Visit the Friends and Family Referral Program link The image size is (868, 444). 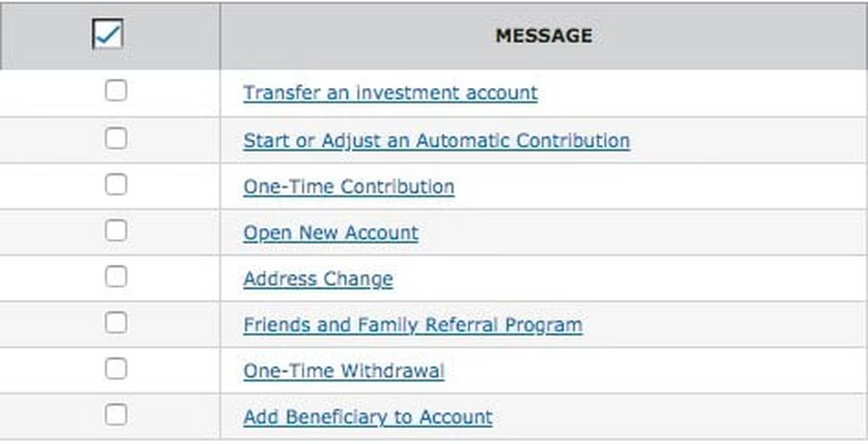point(412,325)
